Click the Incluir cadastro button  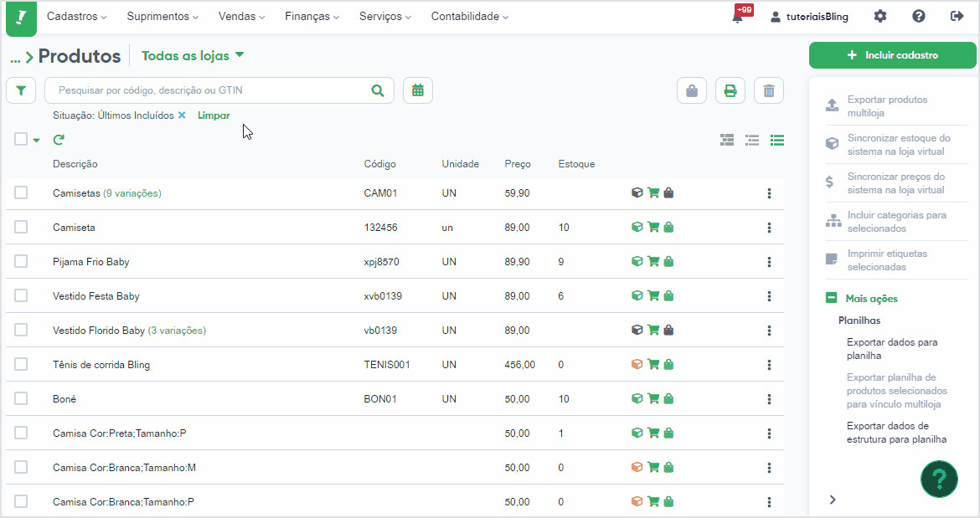tap(892, 55)
